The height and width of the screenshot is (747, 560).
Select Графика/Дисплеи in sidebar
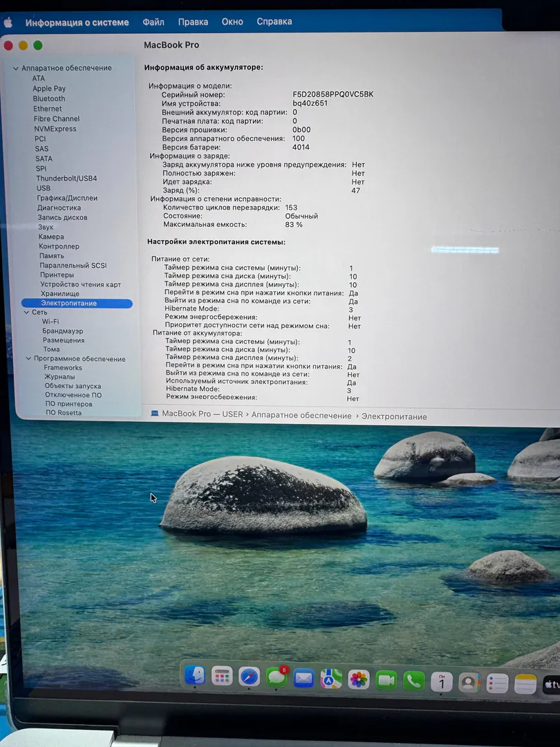[x=67, y=198]
